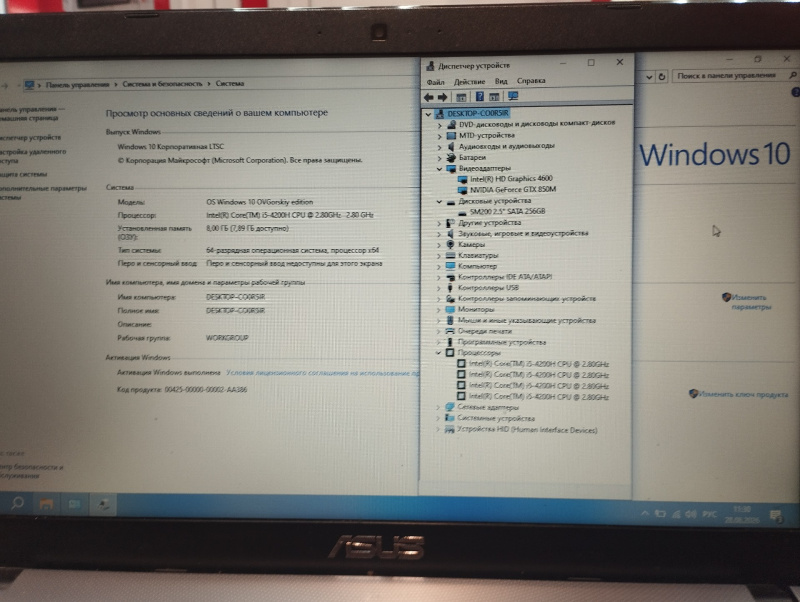The width and height of the screenshot is (800, 602).
Task: Select the DESKTOP-COORSIR root node
Action: (x=478, y=113)
